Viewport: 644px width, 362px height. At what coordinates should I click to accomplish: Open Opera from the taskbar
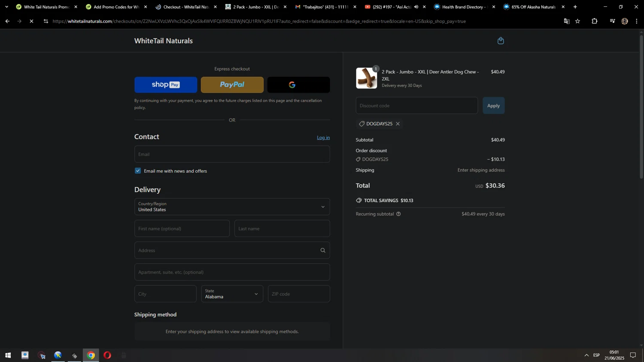107,355
